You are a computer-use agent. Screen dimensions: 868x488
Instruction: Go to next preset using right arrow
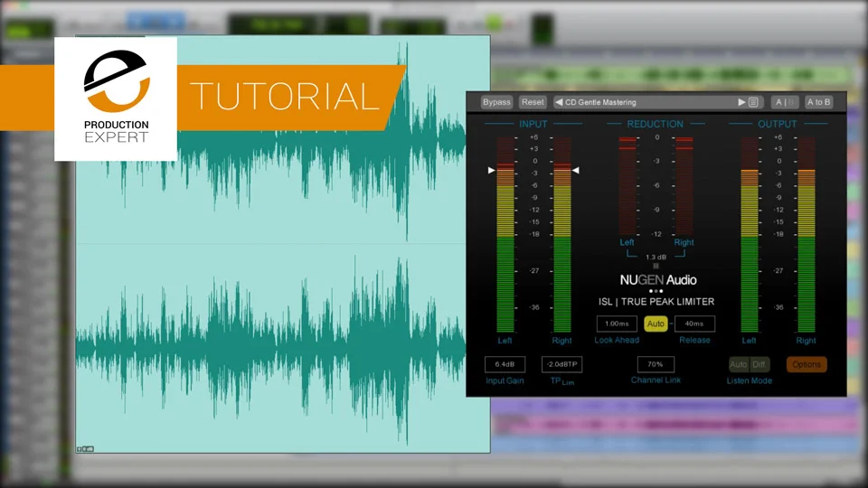[741, 102]
